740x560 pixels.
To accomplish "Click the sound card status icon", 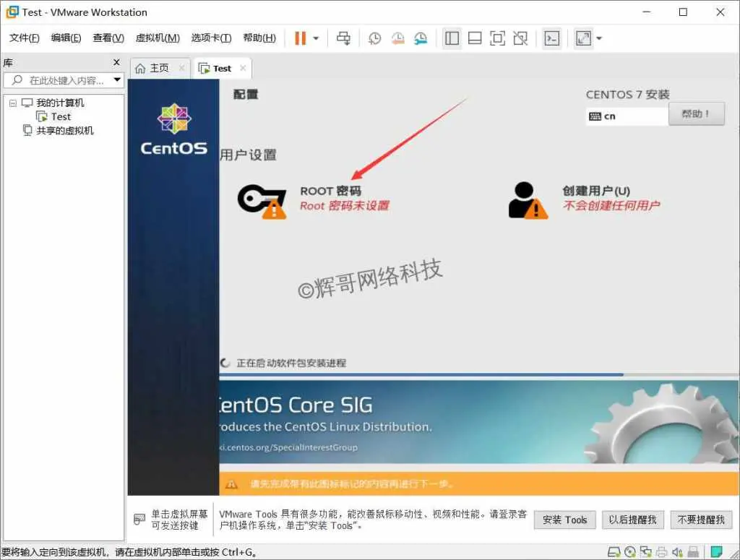I will tap(677, 552).
